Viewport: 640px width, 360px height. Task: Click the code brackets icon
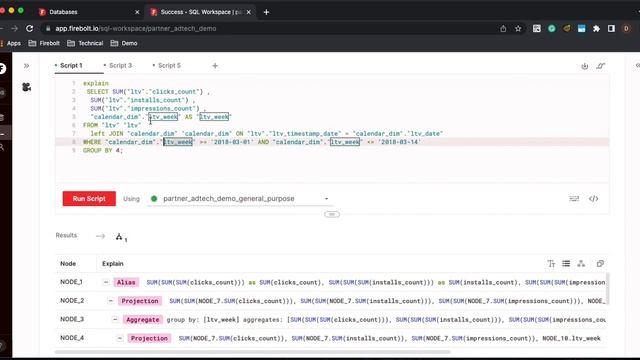(x=593, y=199)
